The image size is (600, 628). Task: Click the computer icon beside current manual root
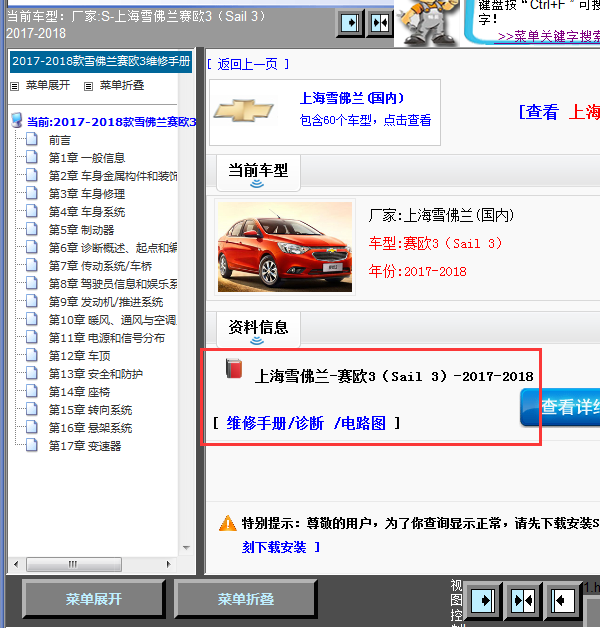coord(17,120)
